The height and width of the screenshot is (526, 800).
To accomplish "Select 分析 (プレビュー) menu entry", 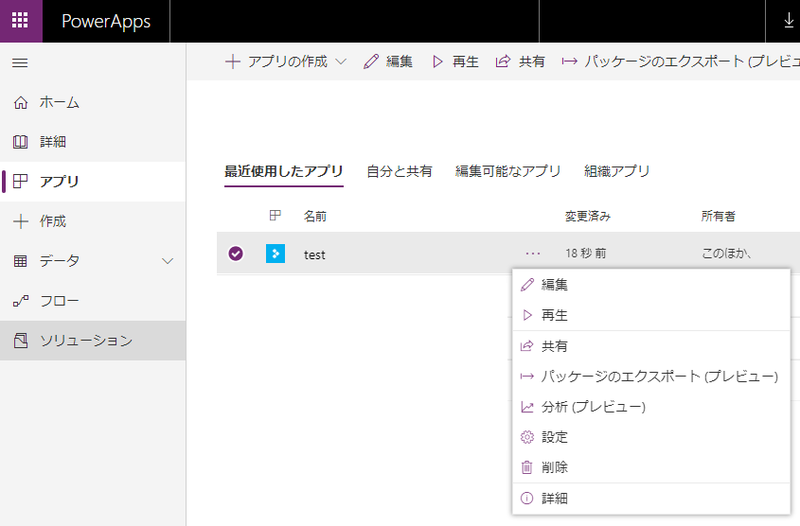I will click(x=651, y=407).
